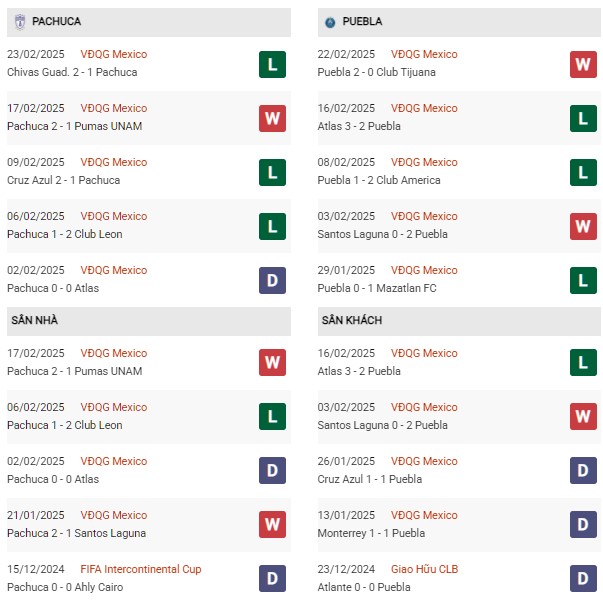603x600 pixels.
Task: Open Cruz Azul 1 - 1 Puebla match
Action: (x=370, y=479)
